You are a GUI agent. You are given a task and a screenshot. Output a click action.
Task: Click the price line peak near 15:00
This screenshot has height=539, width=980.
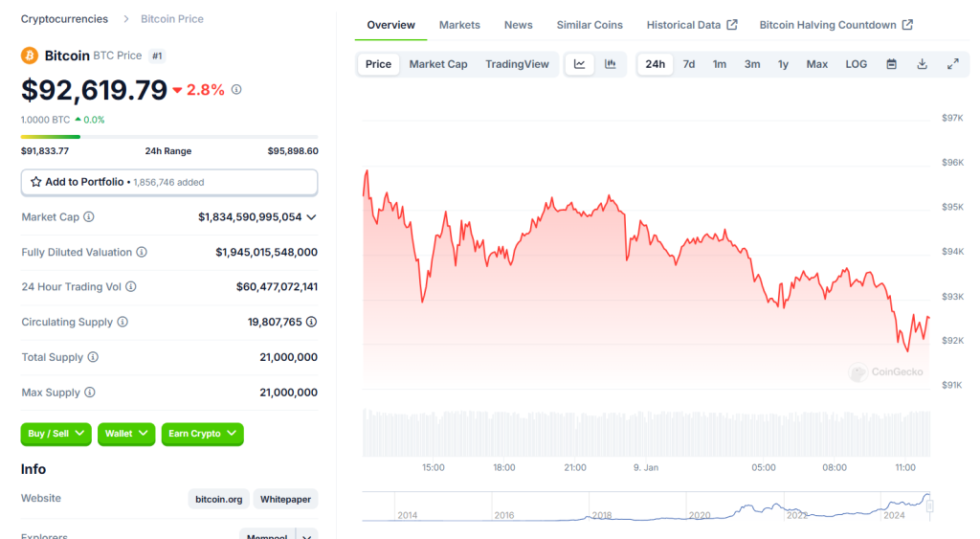[x=446, y=213]
